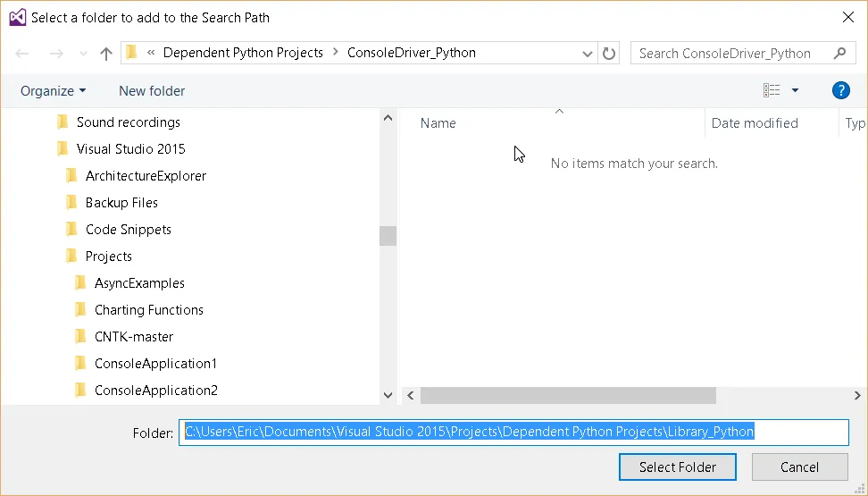Click the Up one level arrow

point(106,54)
